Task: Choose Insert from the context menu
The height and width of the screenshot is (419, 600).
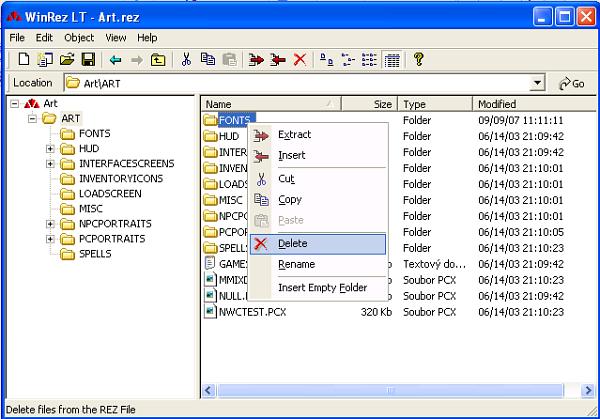Action: 318,155
